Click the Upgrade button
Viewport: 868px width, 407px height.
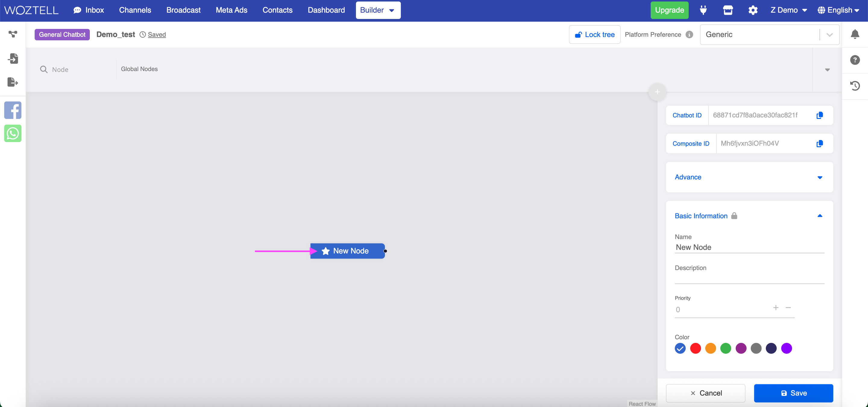click(669, 10)
